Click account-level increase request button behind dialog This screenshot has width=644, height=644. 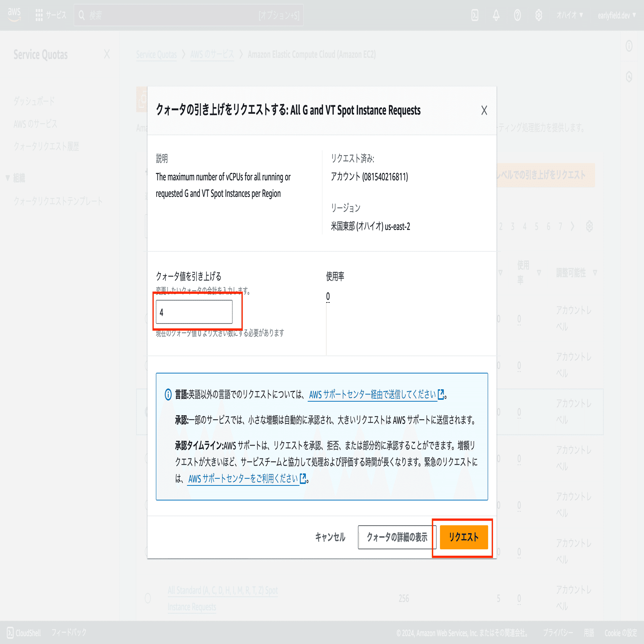coord(546,175)
